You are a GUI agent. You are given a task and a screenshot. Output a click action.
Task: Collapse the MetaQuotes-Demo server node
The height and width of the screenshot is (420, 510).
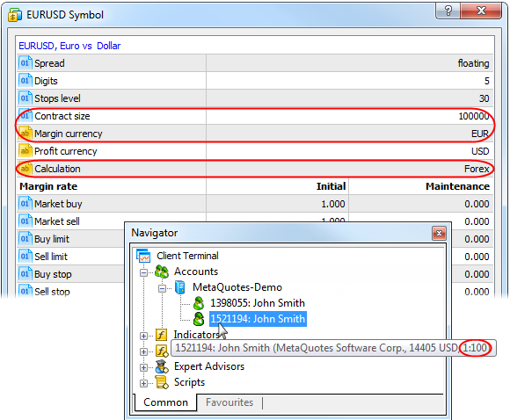(162, 288)
